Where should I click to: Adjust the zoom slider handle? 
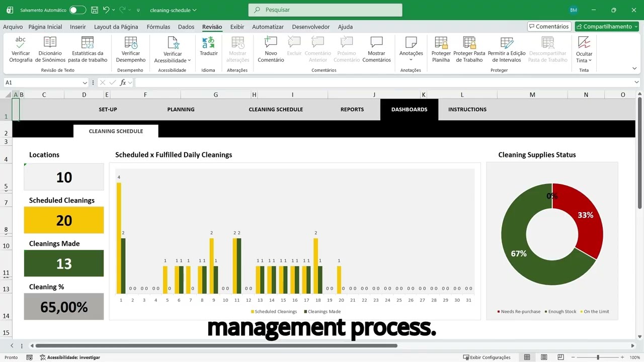(598, 357)
